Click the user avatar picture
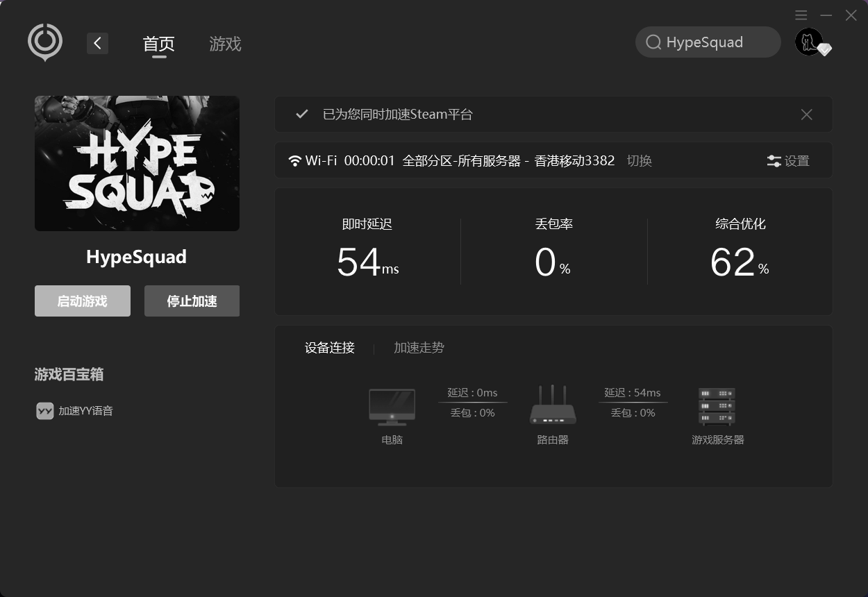 (x=808, y=41)
